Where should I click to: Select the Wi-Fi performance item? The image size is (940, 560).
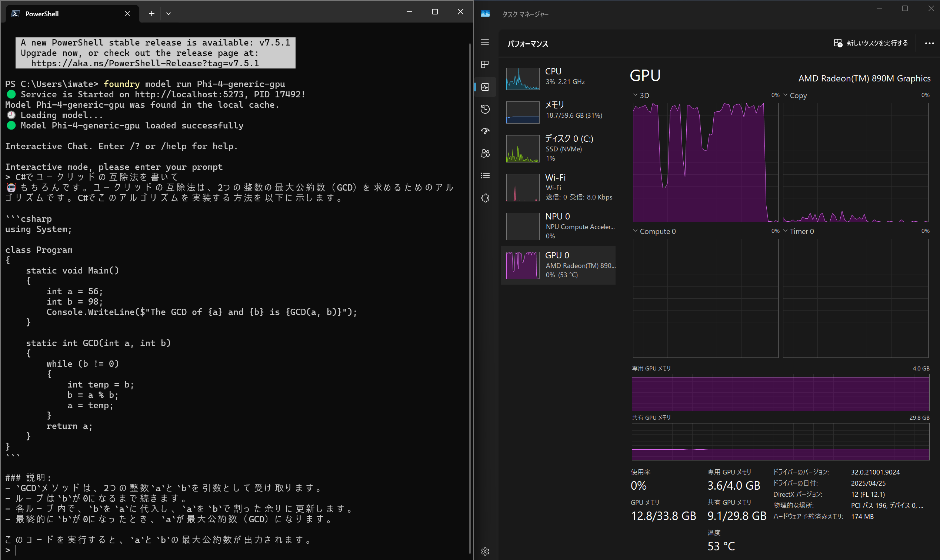pos(558,187)
